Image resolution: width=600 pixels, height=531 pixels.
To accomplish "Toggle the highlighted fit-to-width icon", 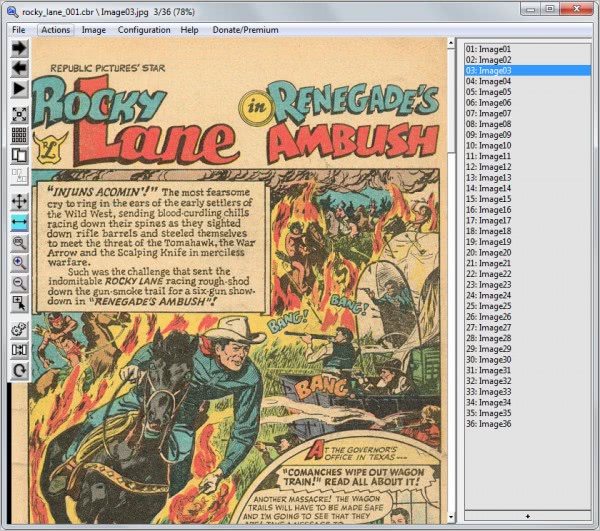I will [x=19, y=222].
